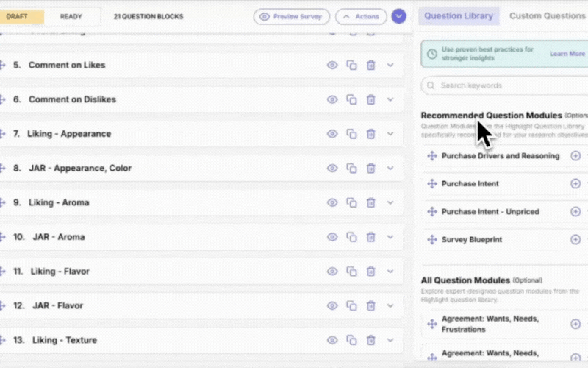Screen dimensions: 588x368
Task: Expand the JAR - Appearance, Color block
Action: [390, 169]
